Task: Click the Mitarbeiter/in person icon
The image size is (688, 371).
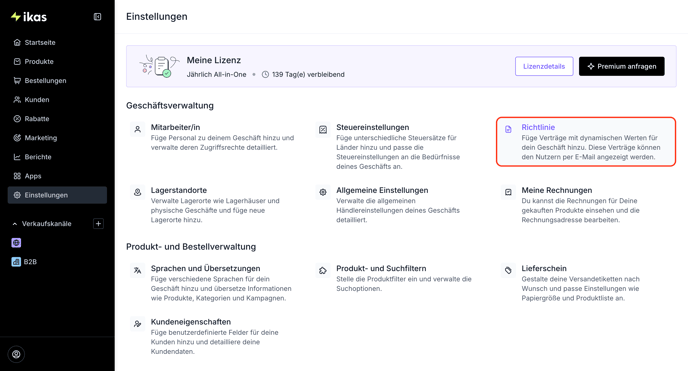Action: pos(138,129)
